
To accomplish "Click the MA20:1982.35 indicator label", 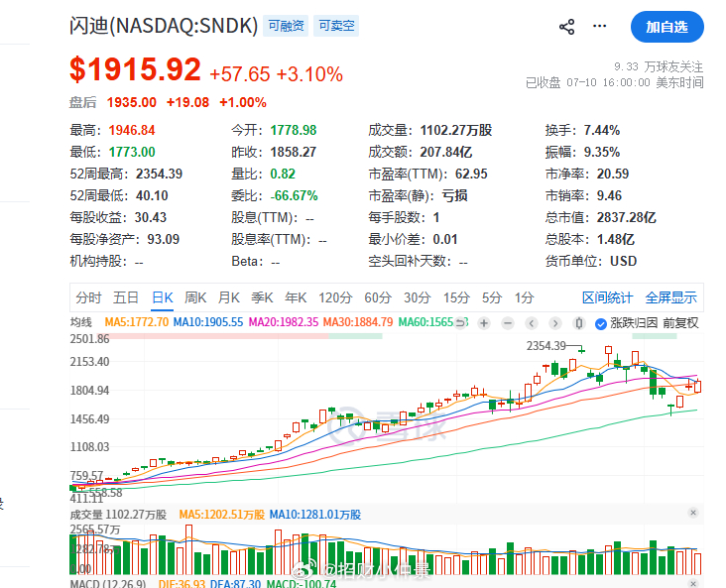I will (x=284, y=322).
